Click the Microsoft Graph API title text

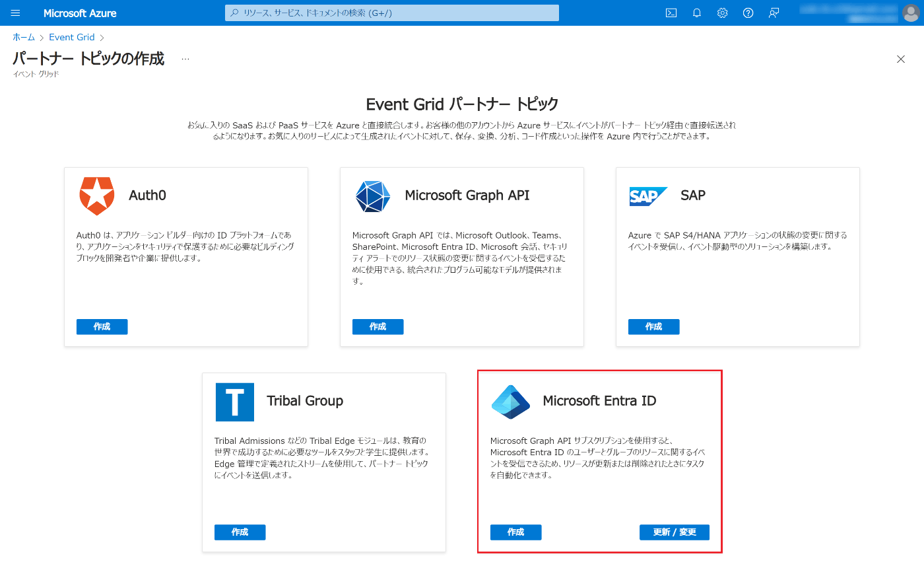point(467,196)
